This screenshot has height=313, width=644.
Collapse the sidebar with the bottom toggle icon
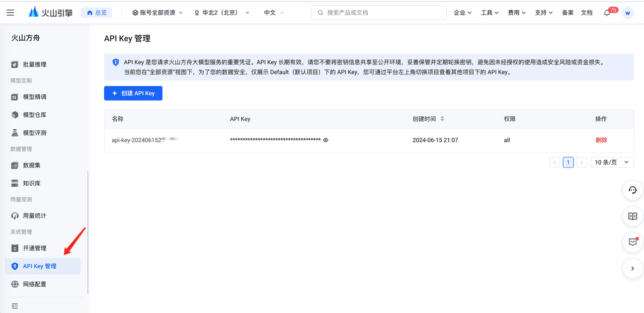(15, 305)
